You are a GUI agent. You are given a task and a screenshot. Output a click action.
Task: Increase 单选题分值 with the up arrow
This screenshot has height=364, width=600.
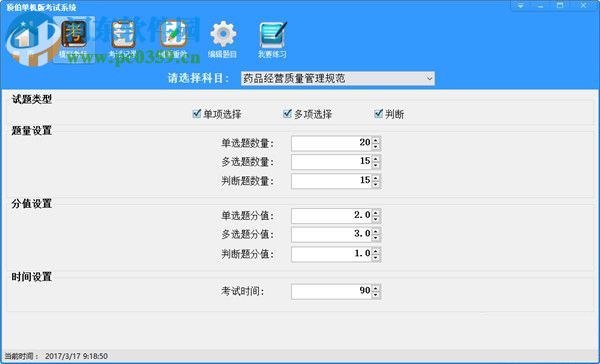point(376,213)
